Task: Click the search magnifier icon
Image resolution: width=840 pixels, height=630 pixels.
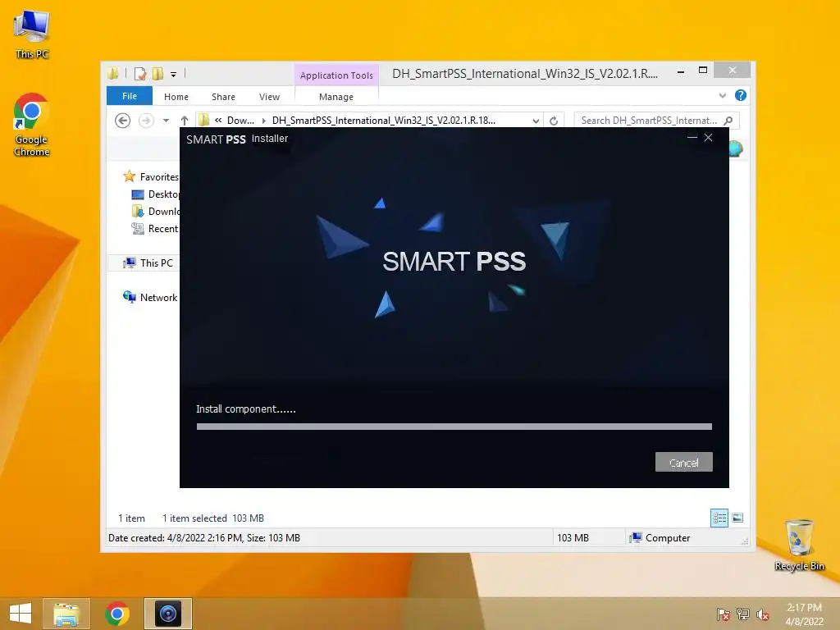Action: click(728, 121)
